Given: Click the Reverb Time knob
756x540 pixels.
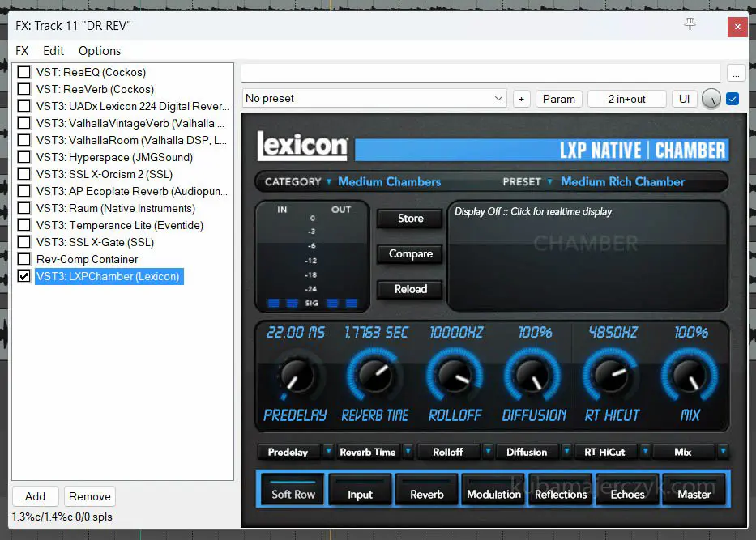Looking at the screenshot, I should [374, 374].
